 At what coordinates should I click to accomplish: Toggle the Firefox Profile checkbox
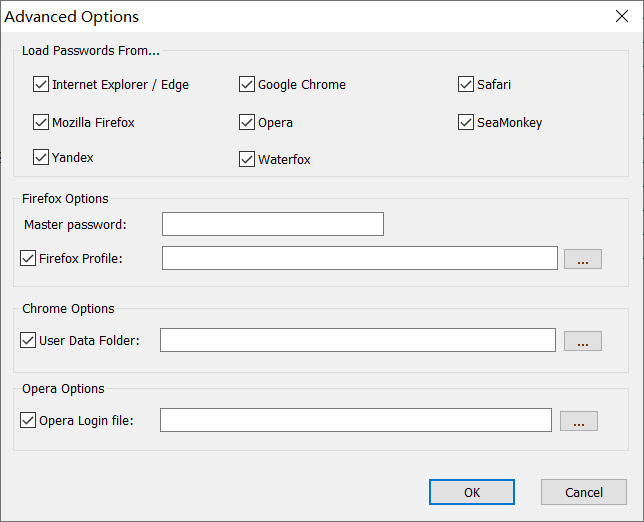point(28,259)
